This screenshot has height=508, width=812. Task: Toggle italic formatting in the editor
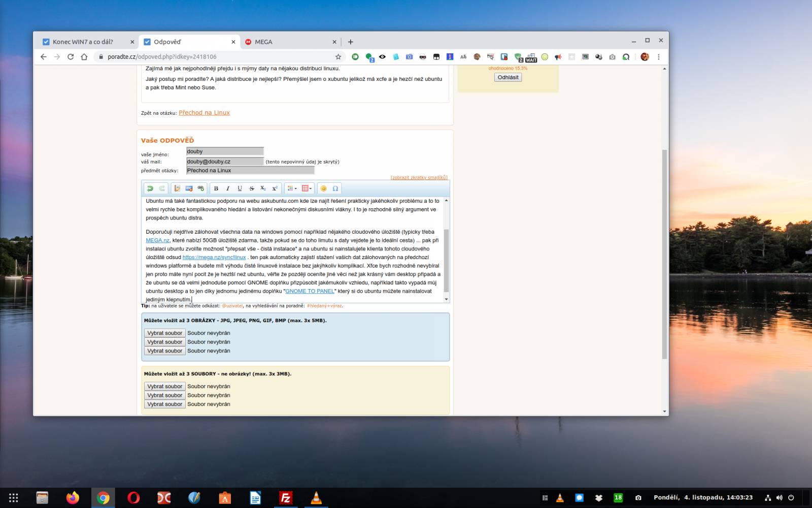point(228,188)
